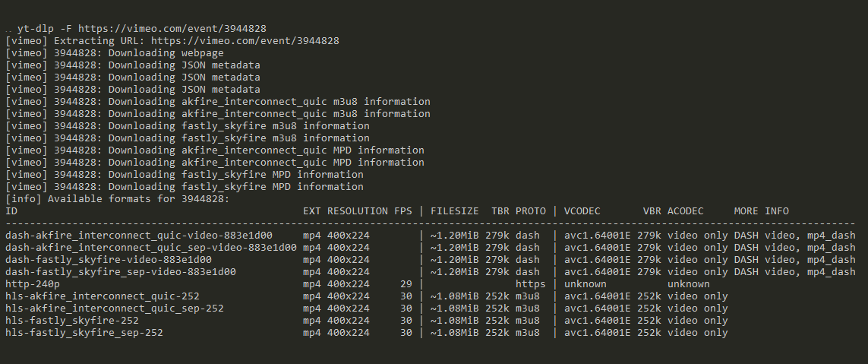The width and height of the screenshot is (868, 364).
Task: Click the PROTO column header
Action: pos(531,210)
